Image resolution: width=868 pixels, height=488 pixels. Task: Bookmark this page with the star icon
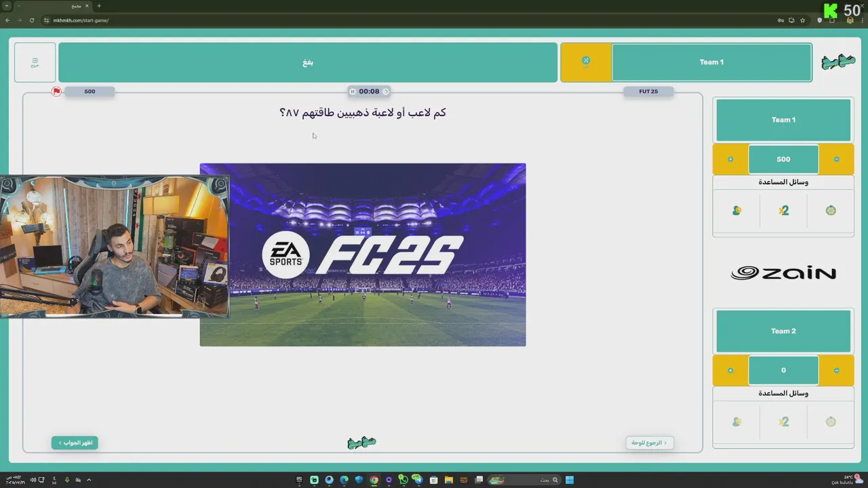[803, 20]
